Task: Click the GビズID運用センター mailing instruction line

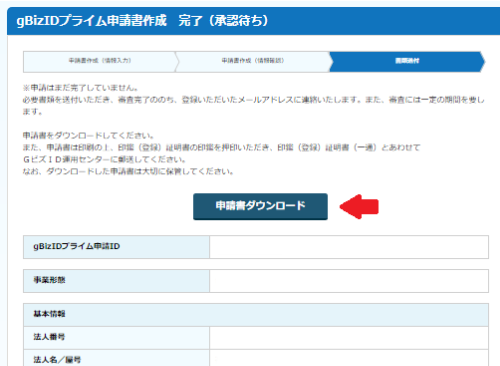Action: (104, 160)
